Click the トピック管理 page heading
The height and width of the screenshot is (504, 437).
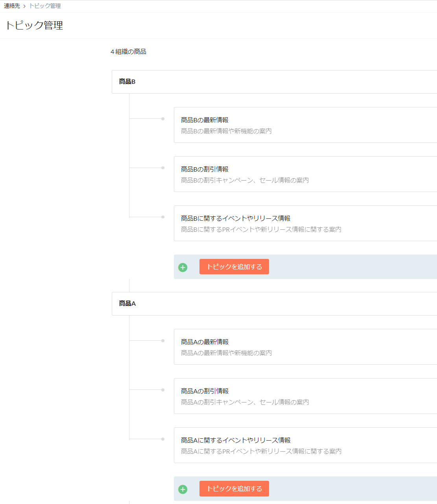tap(34, 25)
